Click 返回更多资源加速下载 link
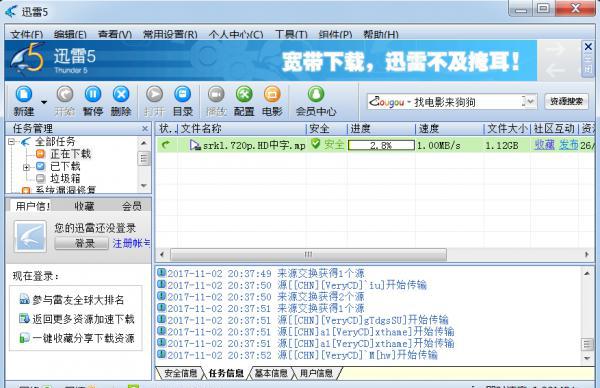600x388 pixels. coord(83,319)
